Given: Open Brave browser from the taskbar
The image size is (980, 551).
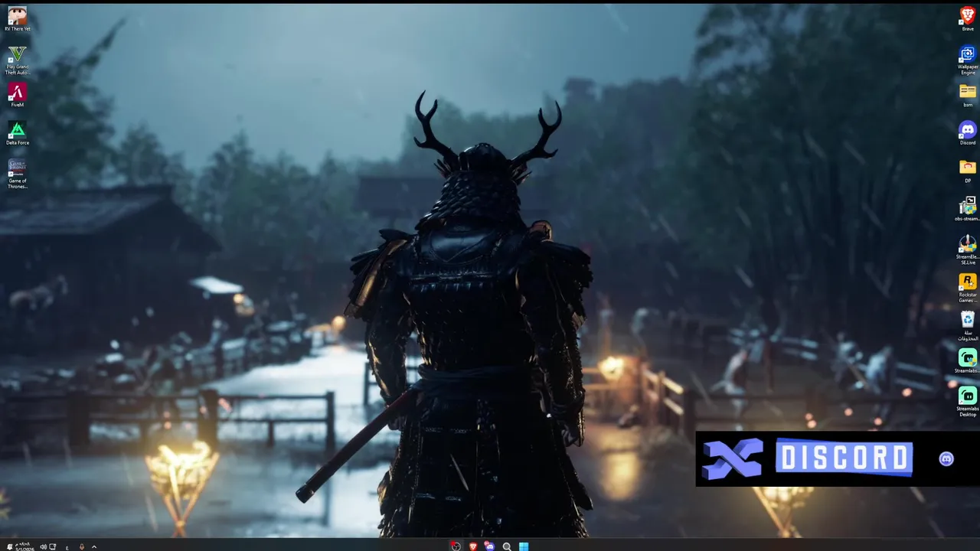Looking at the screenshot, I should (473, 546).
